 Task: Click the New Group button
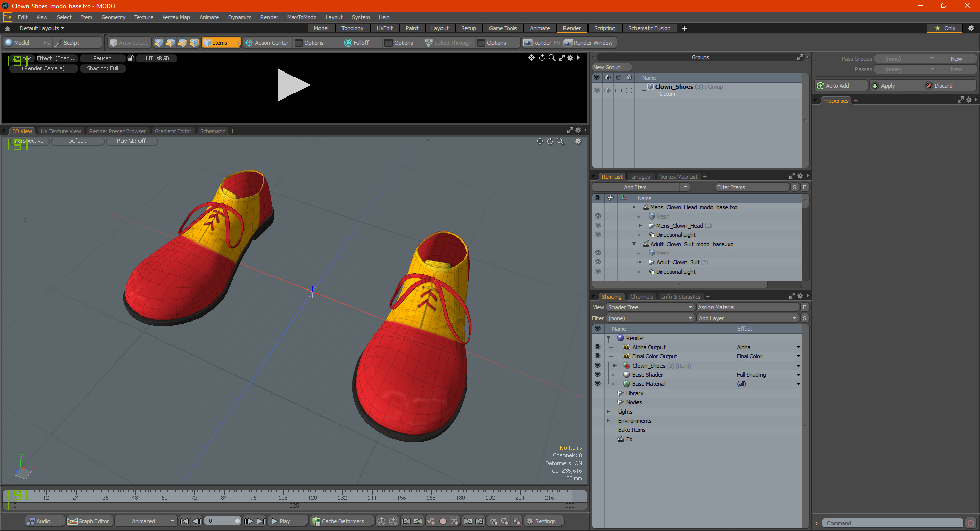[611, 67]
